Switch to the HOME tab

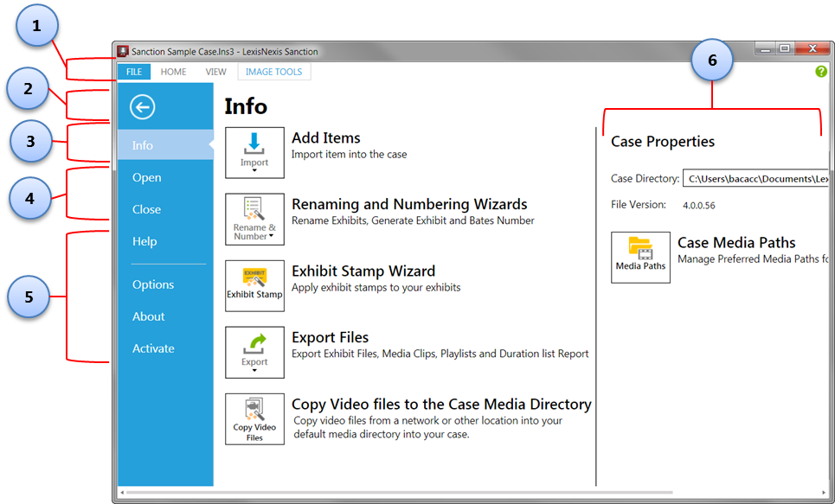[x=174, y=72]
